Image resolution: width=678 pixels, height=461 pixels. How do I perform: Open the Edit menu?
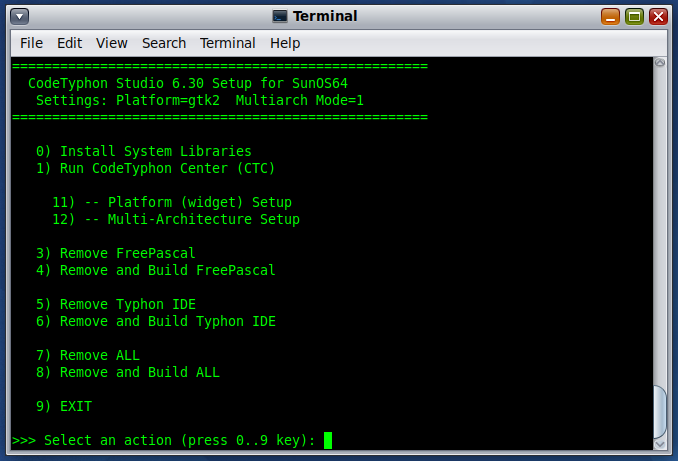click(x=69, y=43)
